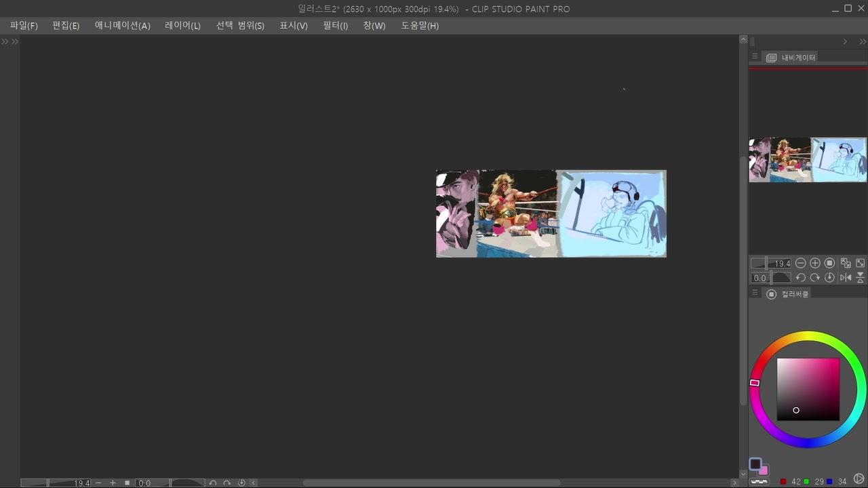868x488 pixels.
Task: Rotate left in bottom status bar
Action: [213, 483]
